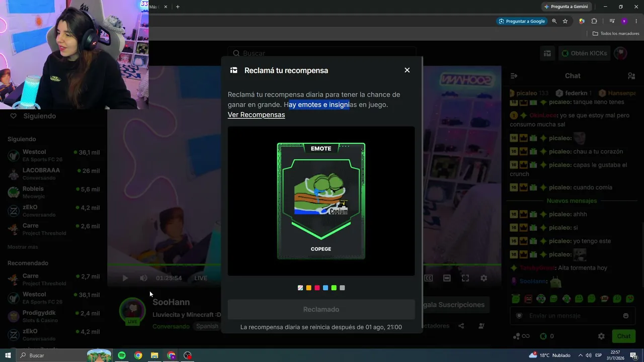644x362 pixels.
Task: Open Westcol channel under Siguiendo
Action: (53, 156)
